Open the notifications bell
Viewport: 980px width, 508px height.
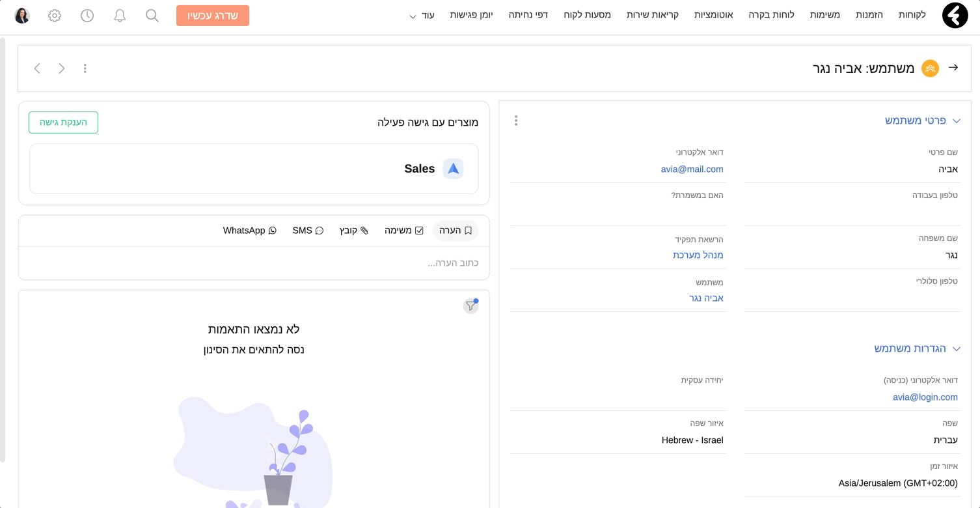coord(120,16)
